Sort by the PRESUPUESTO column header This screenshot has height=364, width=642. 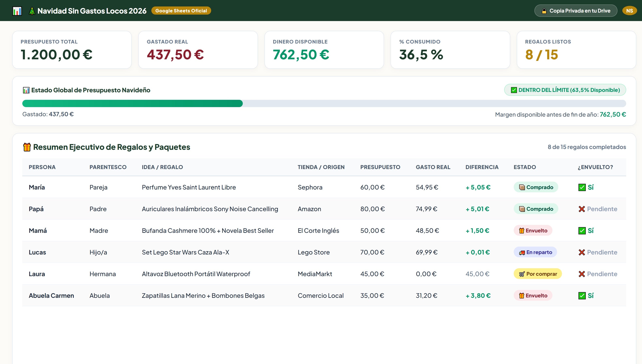pyautogui.click(x=380, y=167)
